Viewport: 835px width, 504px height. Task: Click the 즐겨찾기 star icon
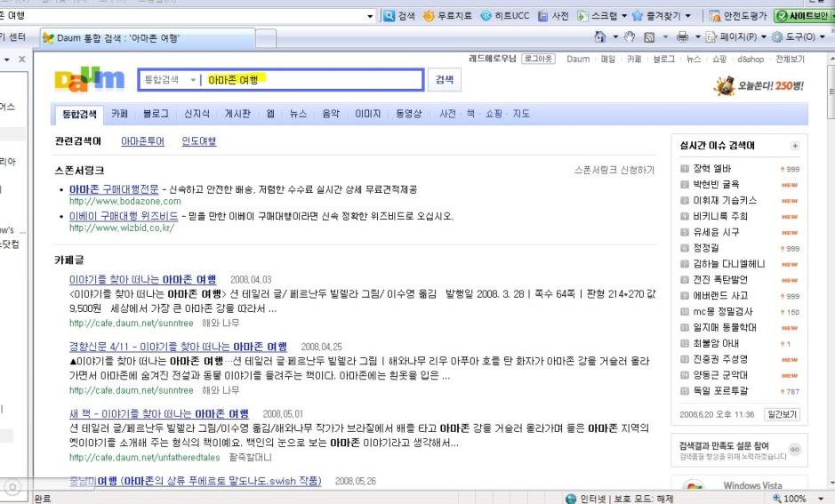[638, 16]
